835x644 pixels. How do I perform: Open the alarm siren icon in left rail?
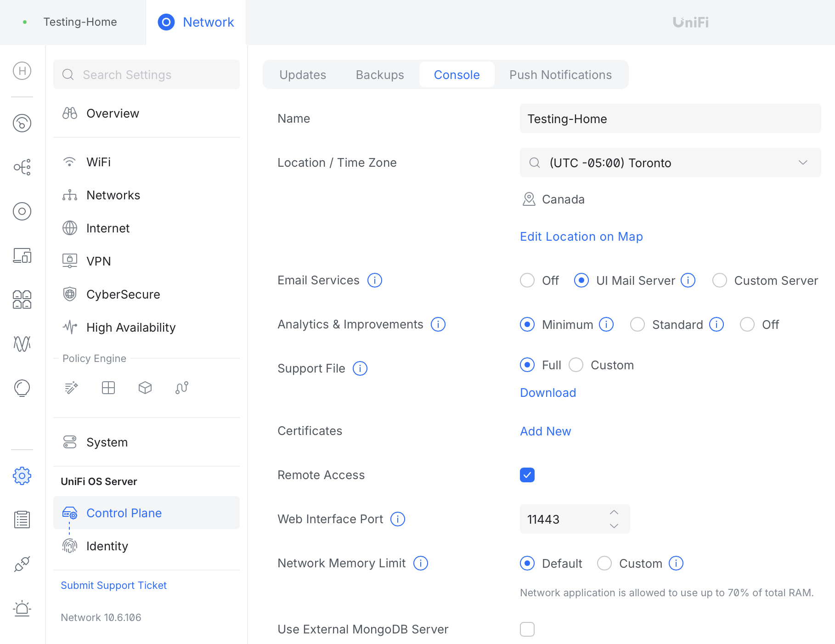point(22,609)
